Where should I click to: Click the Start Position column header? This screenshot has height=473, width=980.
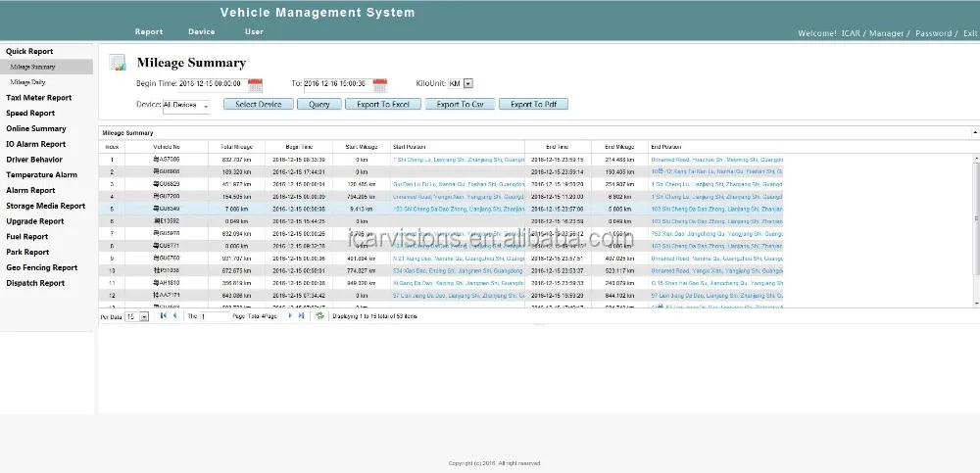pyautogui.click(x=458, y=147)
